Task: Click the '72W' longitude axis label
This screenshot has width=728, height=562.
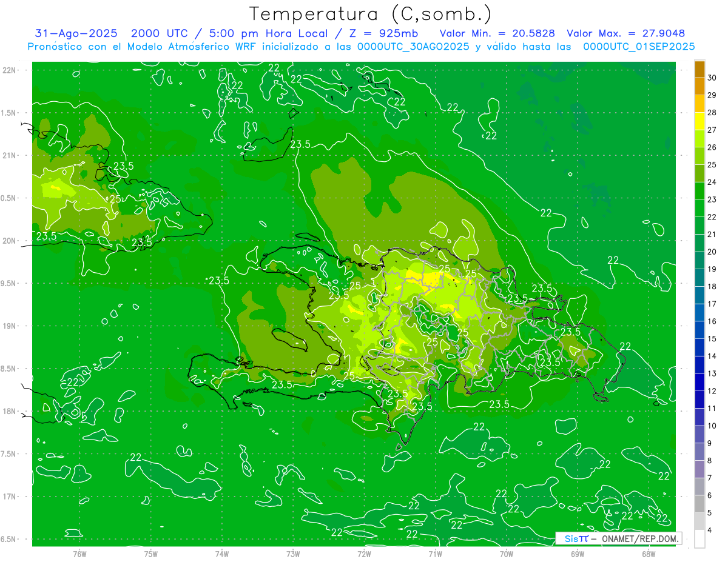Action: [364, 554]
